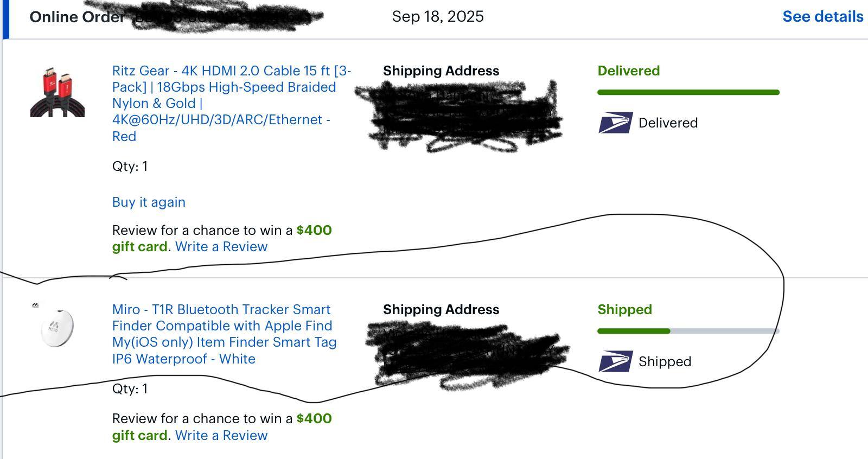This screenshot has width=868, height=459.
Task: Open the red HDMI cable product image
Action: [x=58, y=92]
